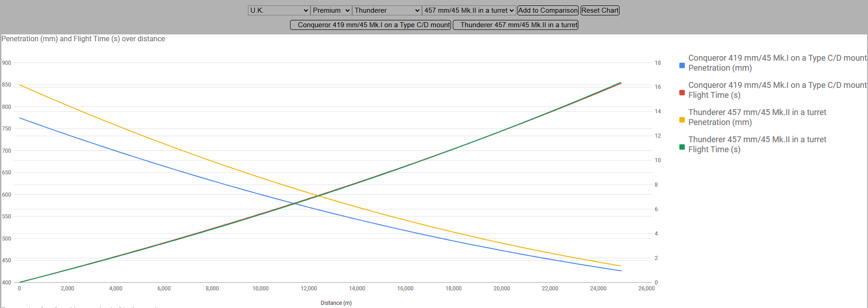Image resolution: width=868 pixels, height=308 pixels.
Task: Click the Distance (m) axis title
Action: click(336, 303)
